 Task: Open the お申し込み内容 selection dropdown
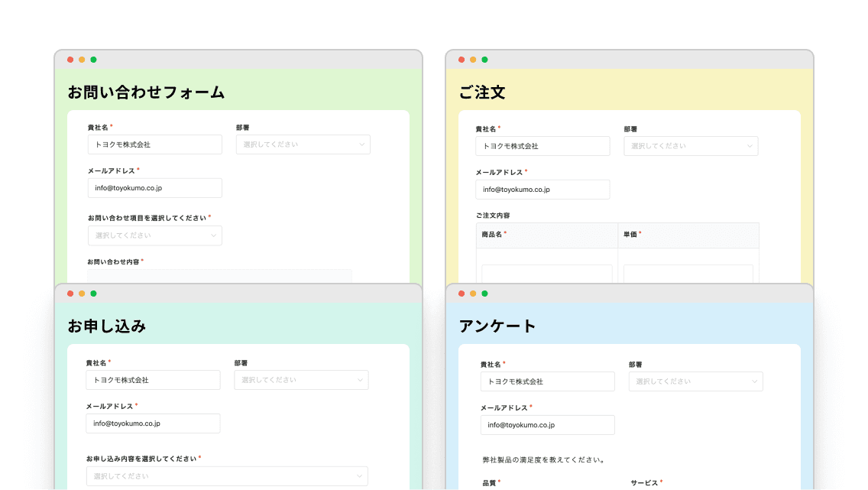pos(227,476)
